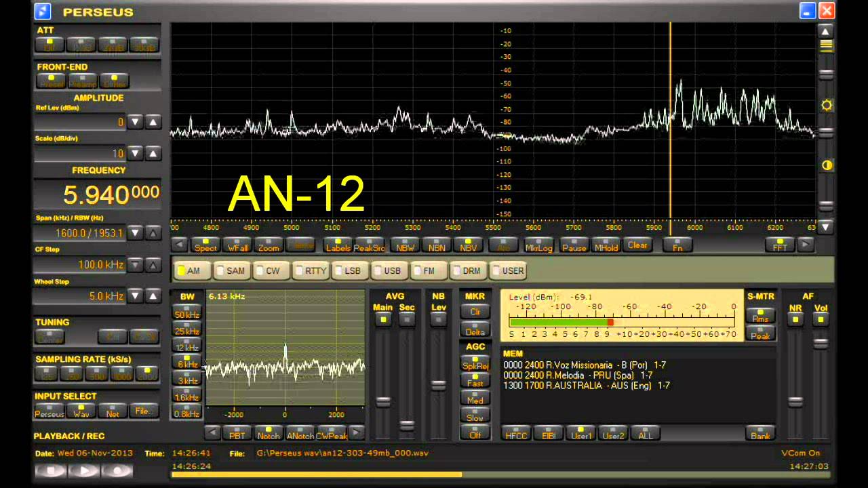Decrease Ref Lev with down arrow
This screenshot has width=868, height=488.
click(x=135, y=122)
